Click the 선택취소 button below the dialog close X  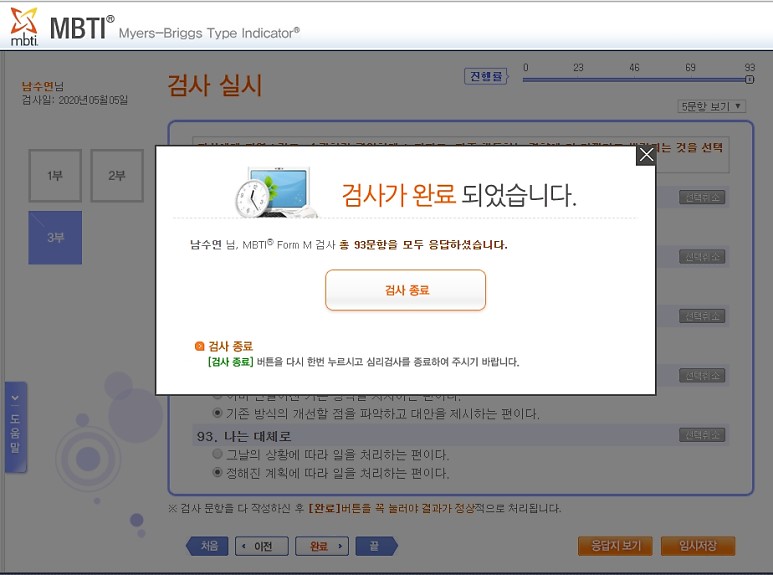[x=702, y=197]
